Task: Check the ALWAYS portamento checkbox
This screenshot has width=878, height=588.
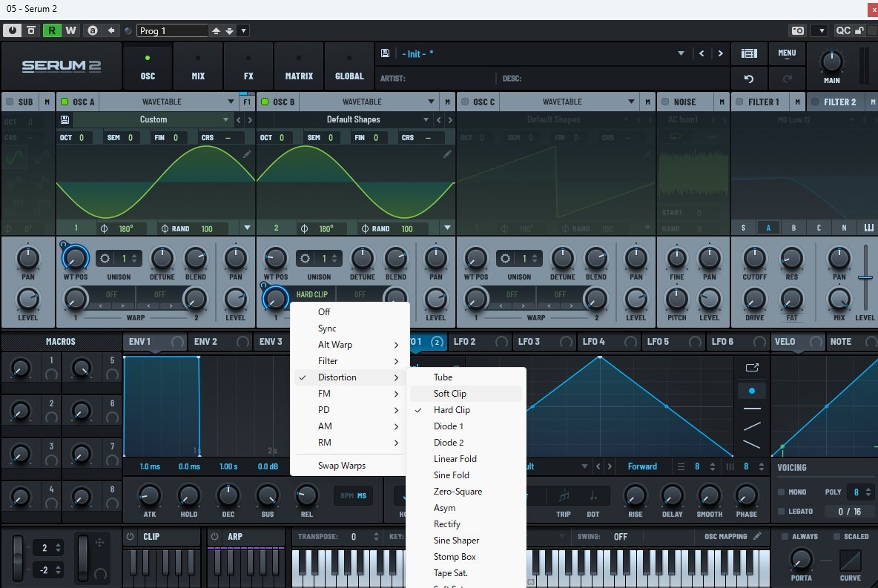Action: (785, 536)
